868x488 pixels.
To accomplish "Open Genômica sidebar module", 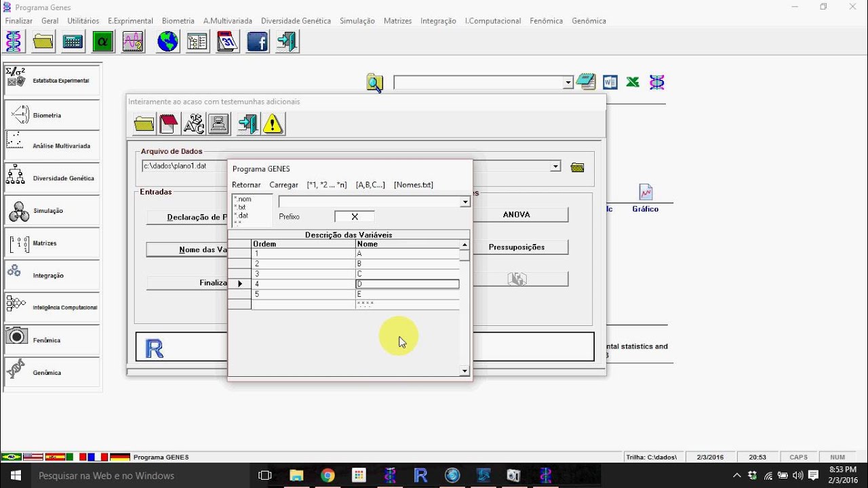I will (52, 373).
